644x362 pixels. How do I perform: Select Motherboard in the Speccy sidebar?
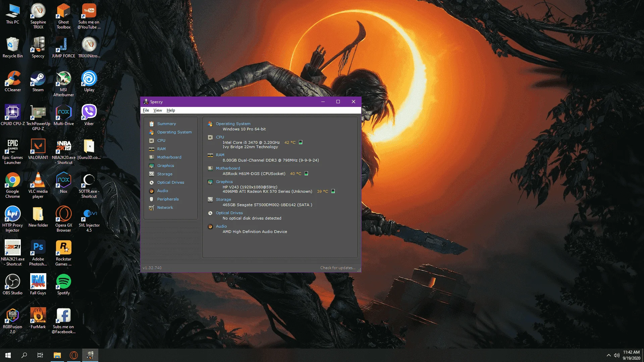(169, 157)
